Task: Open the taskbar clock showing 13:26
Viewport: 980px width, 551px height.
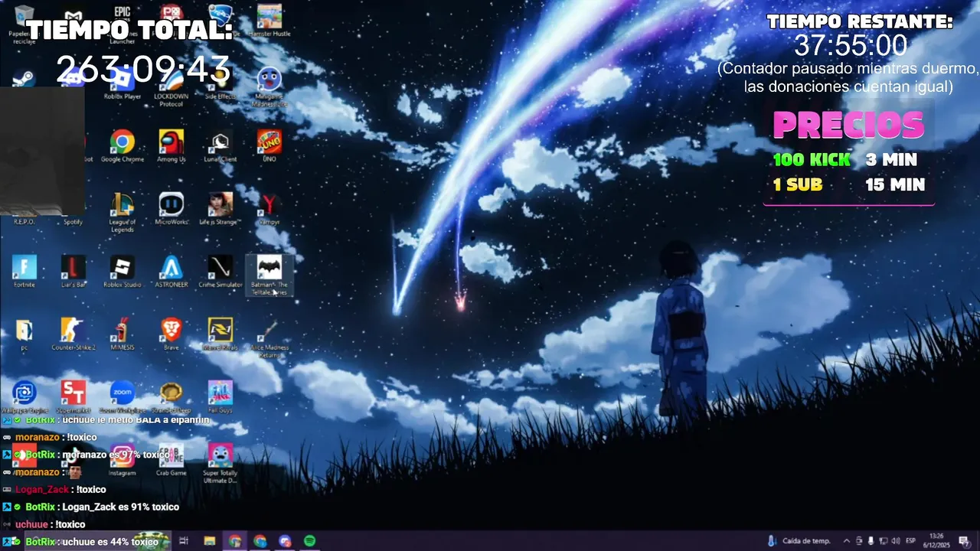Action: coord(936,541)
